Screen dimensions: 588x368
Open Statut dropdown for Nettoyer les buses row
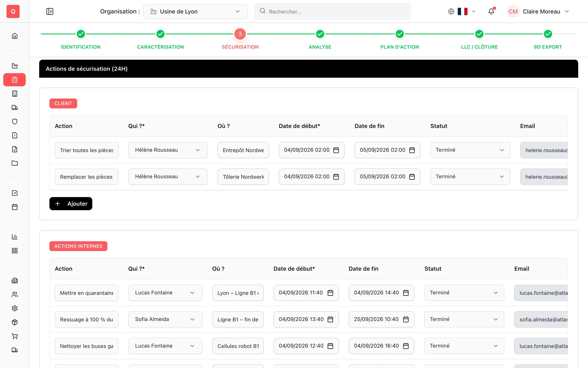point(464,346)
